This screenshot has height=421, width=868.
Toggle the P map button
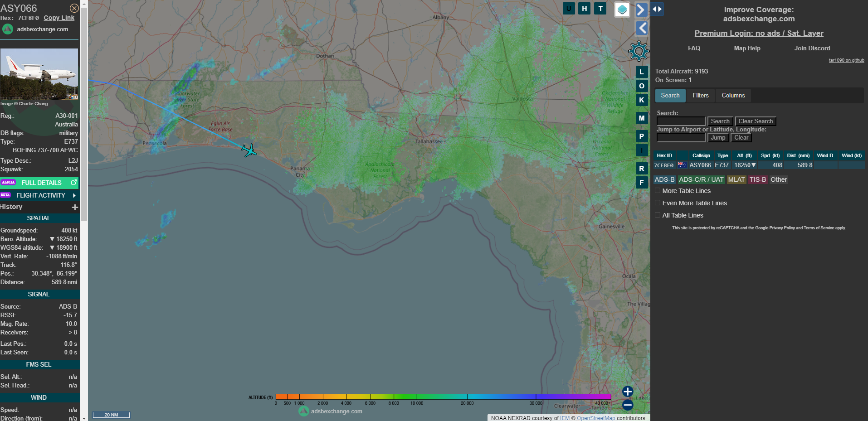pos(642,136)
